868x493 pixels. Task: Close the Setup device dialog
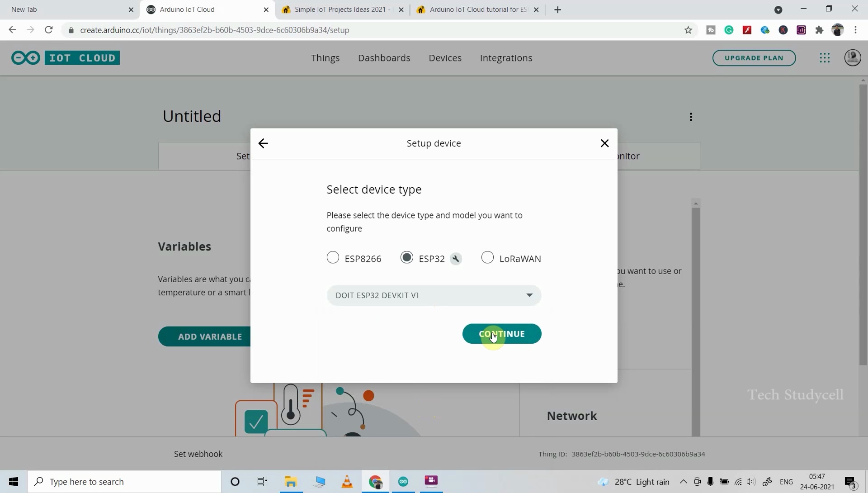tap(604, 143)
